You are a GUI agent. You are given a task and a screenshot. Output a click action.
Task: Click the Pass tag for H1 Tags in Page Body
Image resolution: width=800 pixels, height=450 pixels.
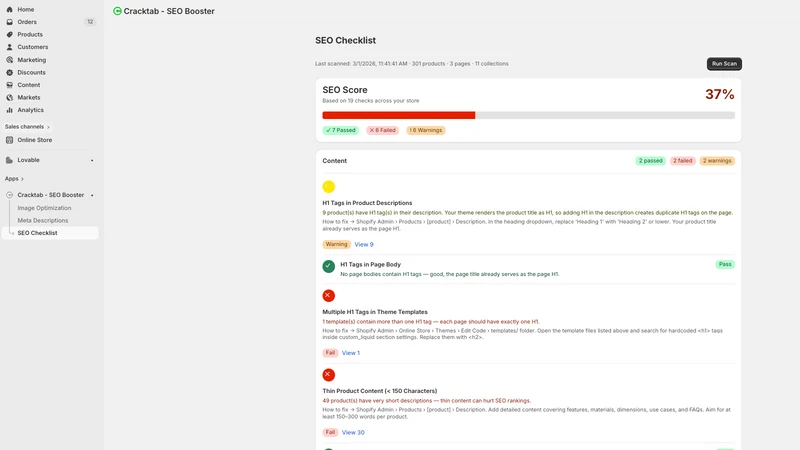[x=725, y=264]
